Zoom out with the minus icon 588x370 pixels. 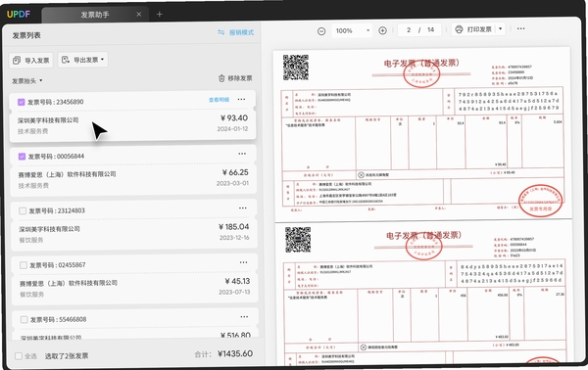point(321,31)
